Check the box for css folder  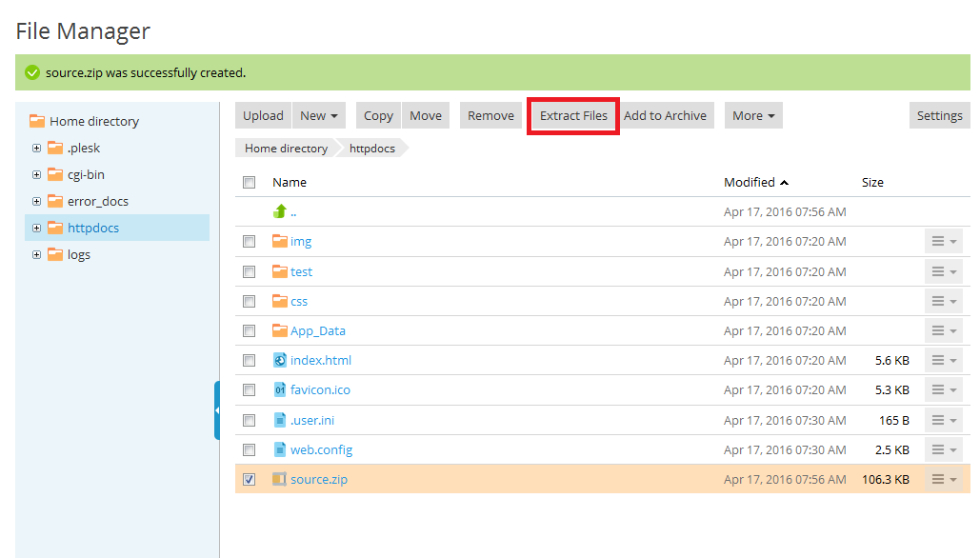pyautogui.click(x=250, y=301)
